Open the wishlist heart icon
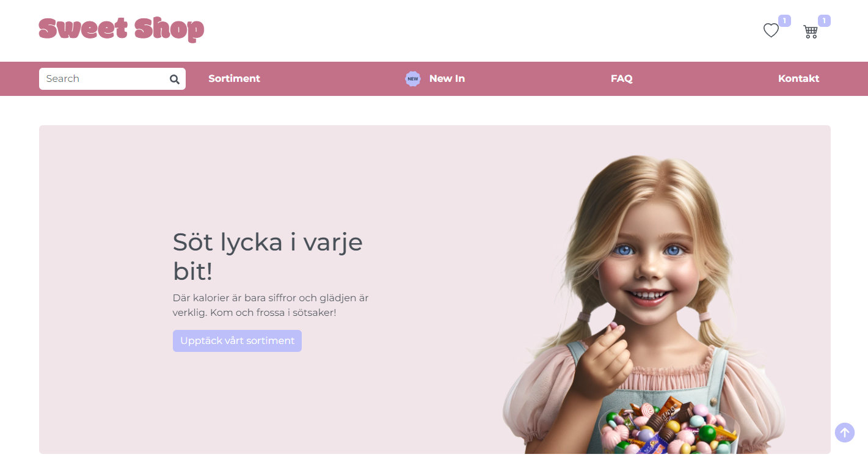Image resolution: width=868 pixels, height=457 pixels. [771, 31]
